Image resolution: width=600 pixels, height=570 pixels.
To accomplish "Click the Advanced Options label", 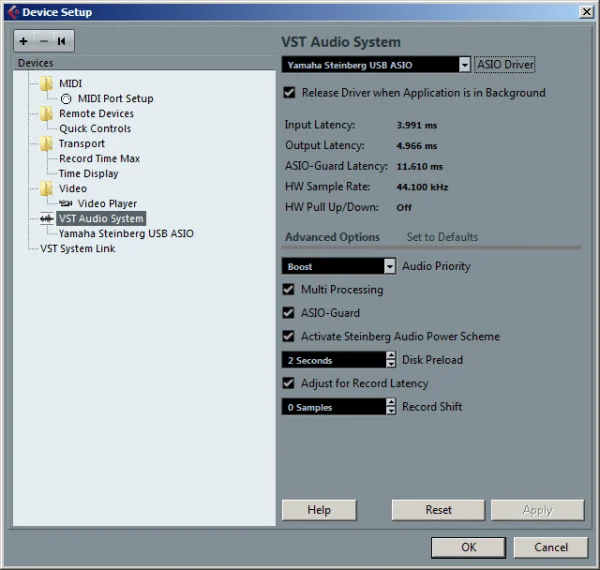I will pos(333,237).
